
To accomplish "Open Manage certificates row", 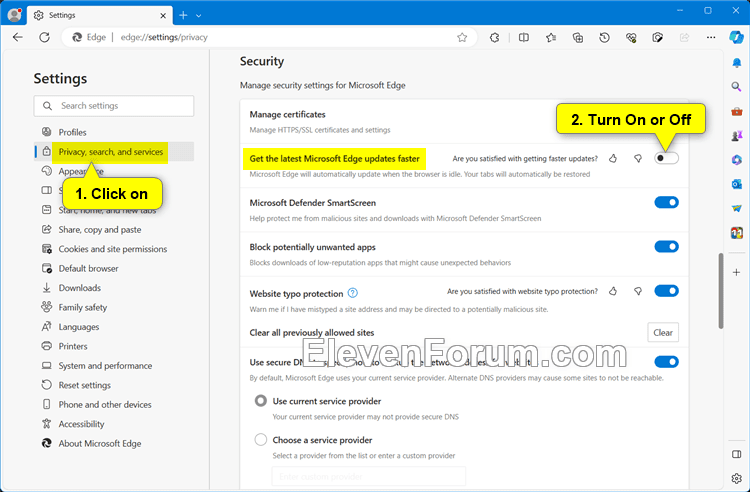I will pyautogui.click(x=464, y=122).
